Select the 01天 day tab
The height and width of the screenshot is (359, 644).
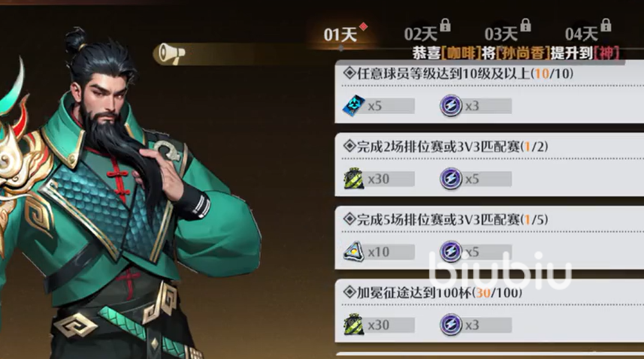click(x=340, y=35)
